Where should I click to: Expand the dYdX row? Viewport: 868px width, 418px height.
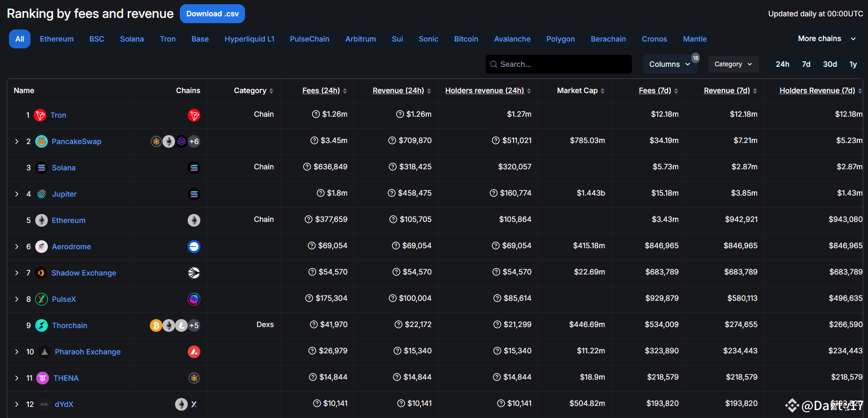pyautogui.click(x=17, y=404)
